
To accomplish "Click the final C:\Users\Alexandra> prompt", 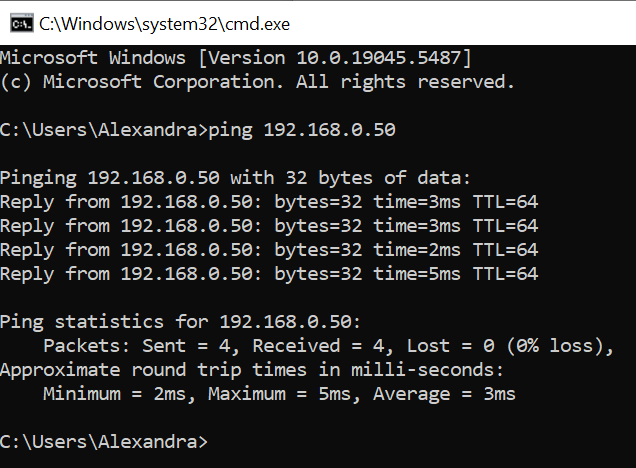I will [x=104, y=442].
